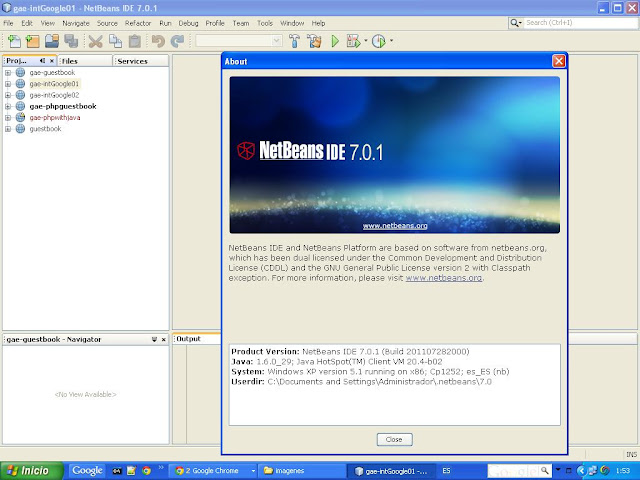Image resolution: width=640 pixels, height=480 pixels.
Task: Close the Navigator panel with its x
Action: tap(164, 339)
